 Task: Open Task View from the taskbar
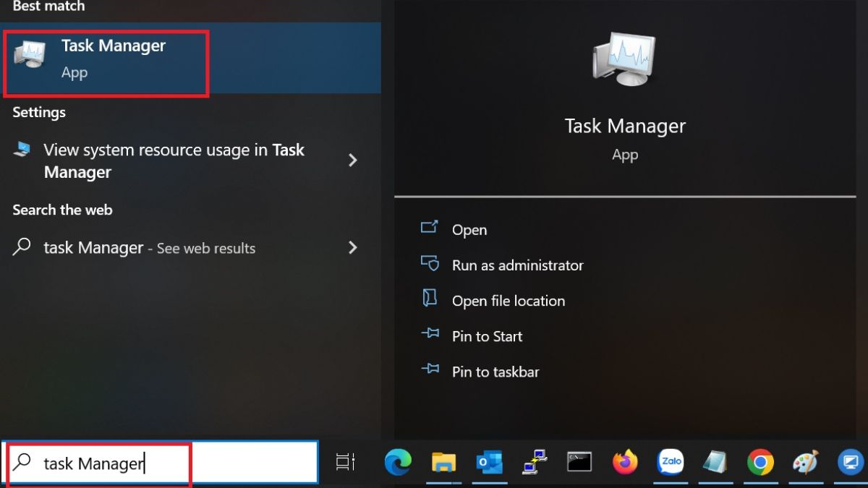pos(345,461)
